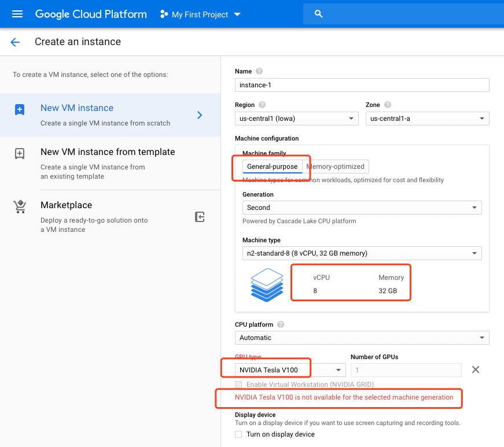This screenshot has width=504, height=447.
Task: Open the hamburger navigation menu
Action: point(17,14)
